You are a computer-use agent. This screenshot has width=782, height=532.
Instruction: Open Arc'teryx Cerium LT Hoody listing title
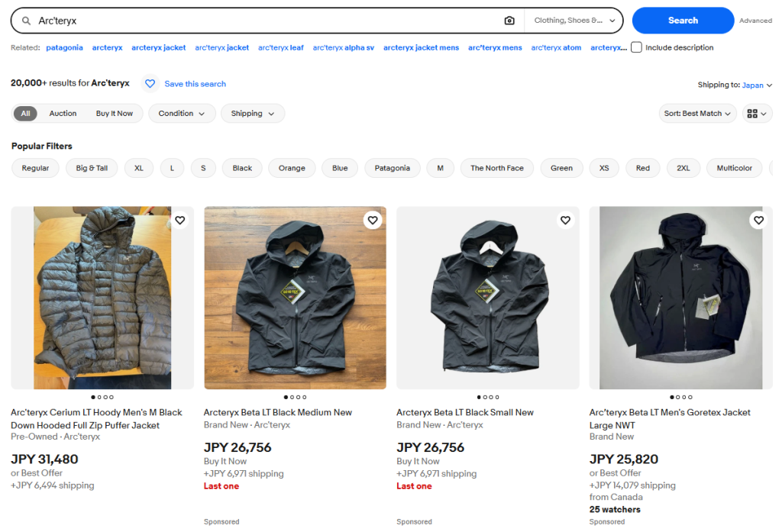96,419
